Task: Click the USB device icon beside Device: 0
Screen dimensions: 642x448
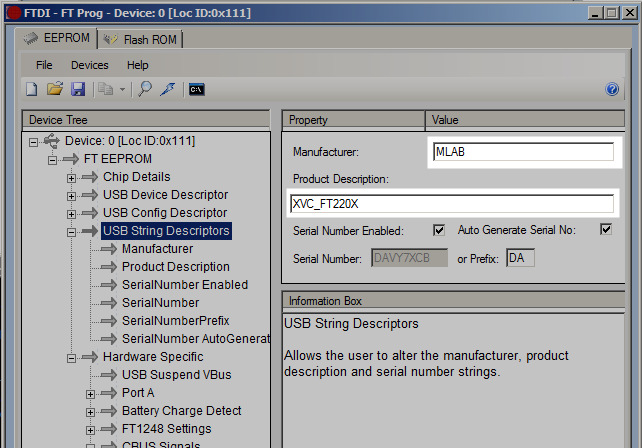Action: [x=52, y=141]
